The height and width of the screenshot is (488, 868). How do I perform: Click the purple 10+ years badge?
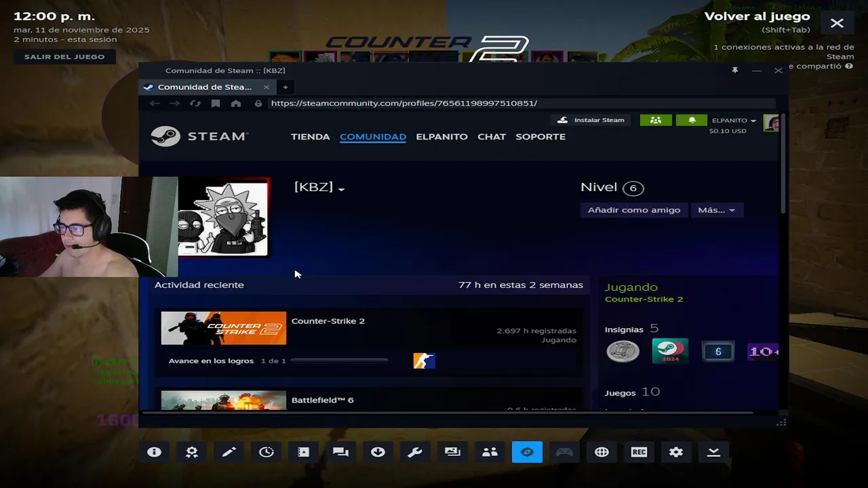763,351
